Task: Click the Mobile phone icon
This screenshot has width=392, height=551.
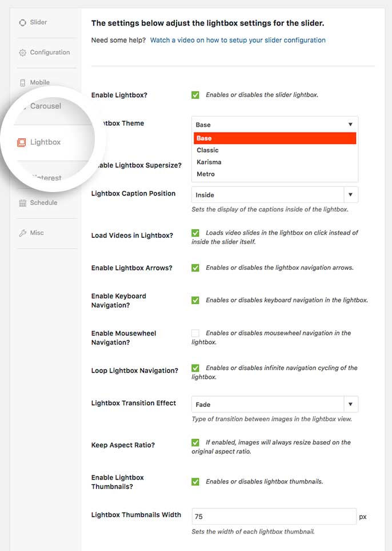Action: pyautogui.click(x=22, y=82)
